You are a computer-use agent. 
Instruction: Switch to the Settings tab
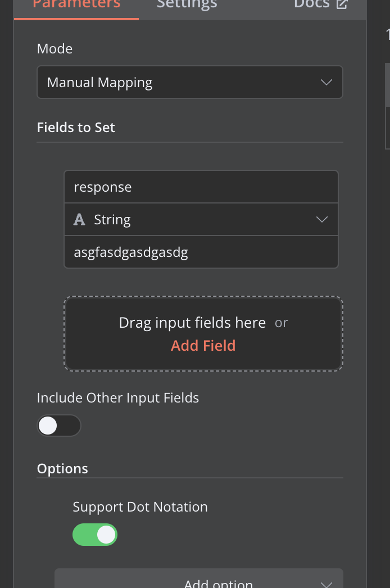187,4
